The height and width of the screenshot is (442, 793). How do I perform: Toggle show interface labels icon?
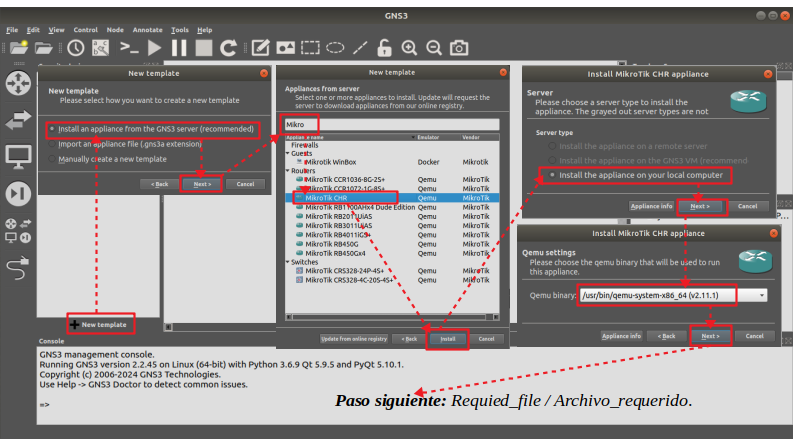[101, 48]
